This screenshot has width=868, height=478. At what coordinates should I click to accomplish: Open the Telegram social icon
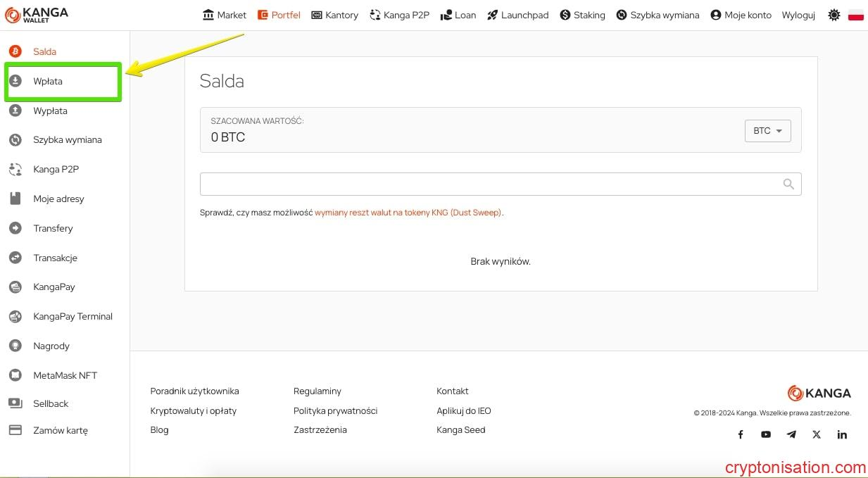point(791,434)
